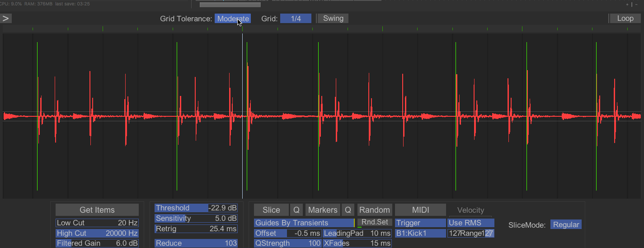
Task: Enable the Loop toggle
Action: pyautogui.click(x=625, y=19)
